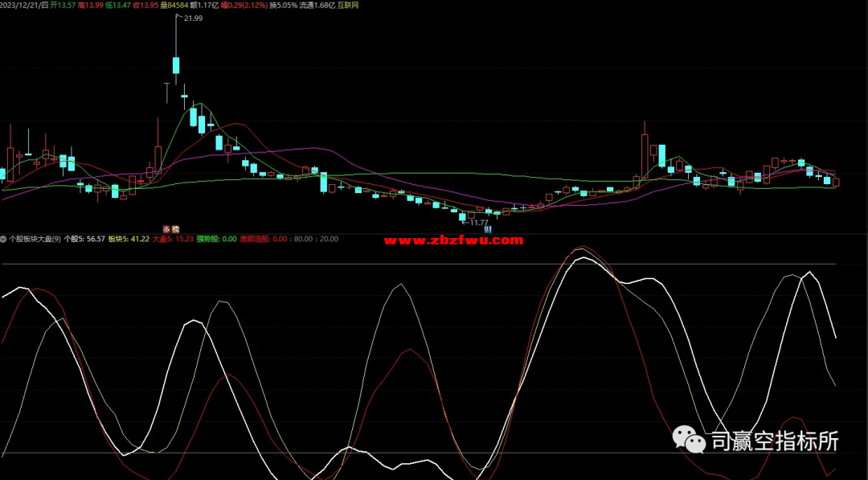This screenshot has width=868, height=480.
Task: Click the 量84584 volume value
Action: click(x=174, y=5)
